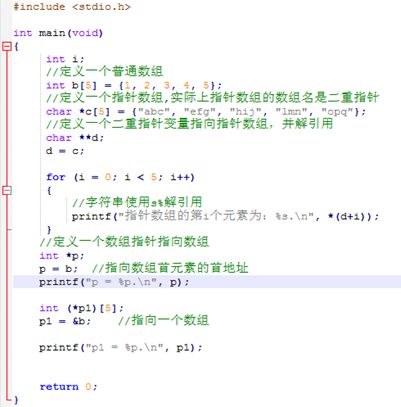Click the 'int (*p1)[5];' declaration

pyautogui.click(x=81, y=308)
